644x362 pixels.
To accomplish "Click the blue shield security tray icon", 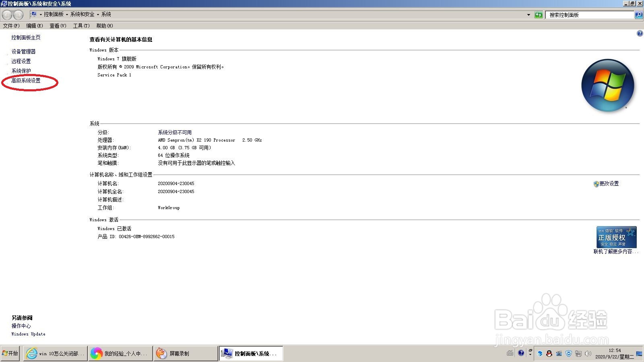I will (569, 353).
